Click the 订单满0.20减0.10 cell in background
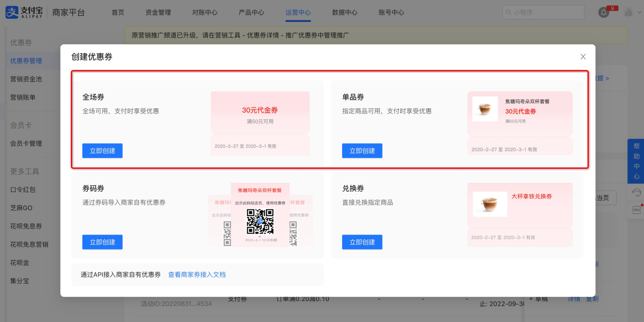 click(303, 299)
